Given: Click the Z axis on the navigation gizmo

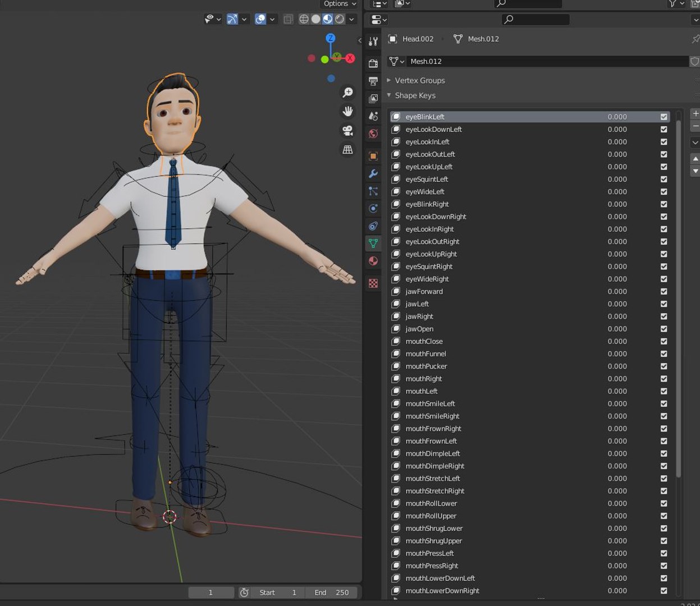Looking at the screenshot, I should click(x=331, y=38).
